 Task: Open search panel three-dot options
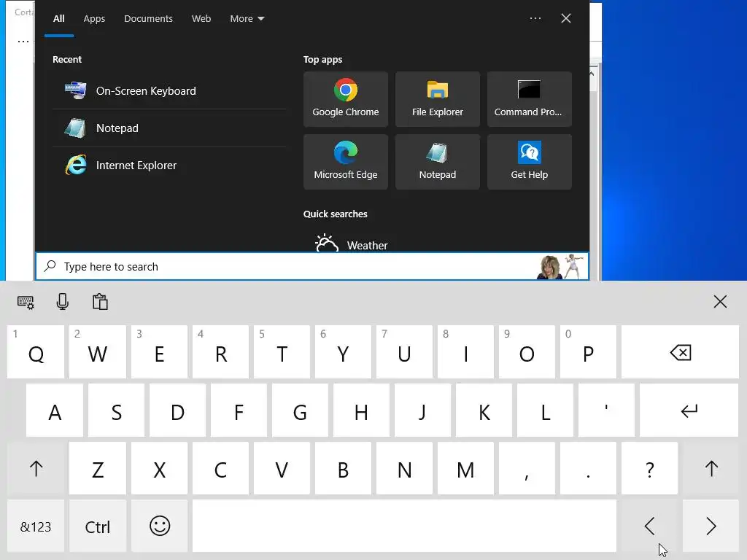pos(535,18)
